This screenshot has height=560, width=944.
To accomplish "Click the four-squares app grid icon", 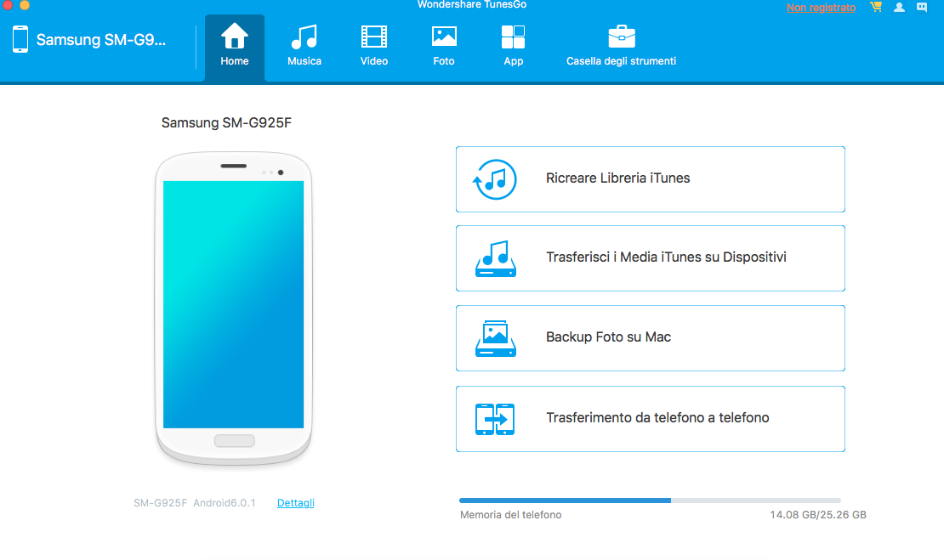I will click(513, 37).
